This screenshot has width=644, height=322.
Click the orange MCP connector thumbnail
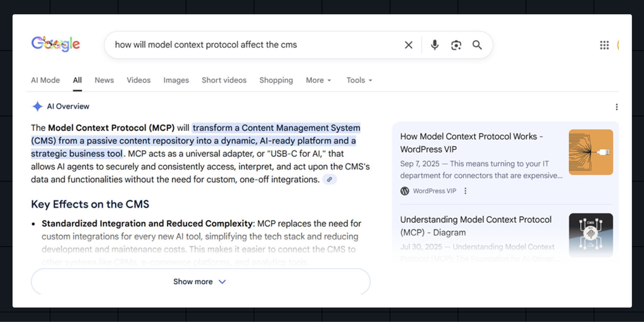(591, 152)
